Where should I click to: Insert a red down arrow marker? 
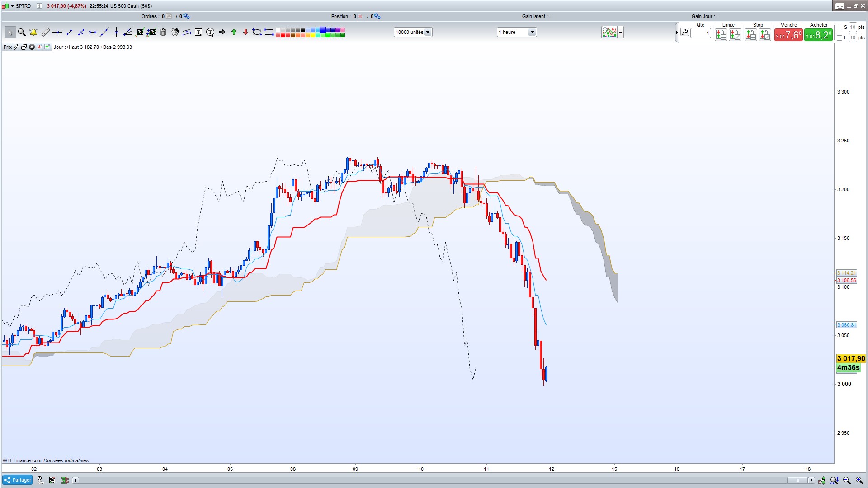[245, 32]
